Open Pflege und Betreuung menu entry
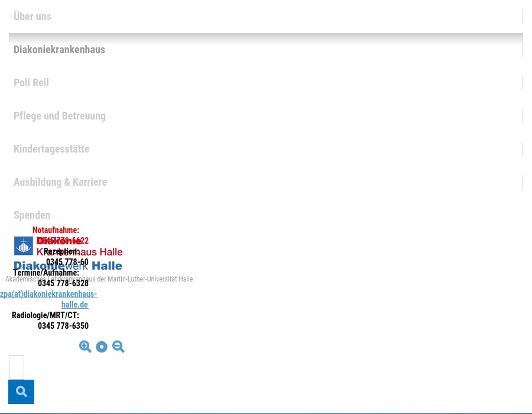Screen dimensions: 532x414 tap(60, 116)
